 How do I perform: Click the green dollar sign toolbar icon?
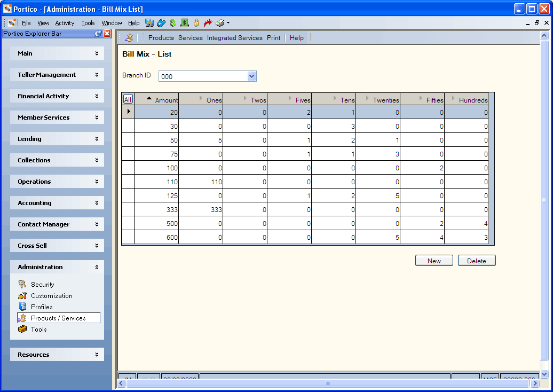tap(173, 23)
